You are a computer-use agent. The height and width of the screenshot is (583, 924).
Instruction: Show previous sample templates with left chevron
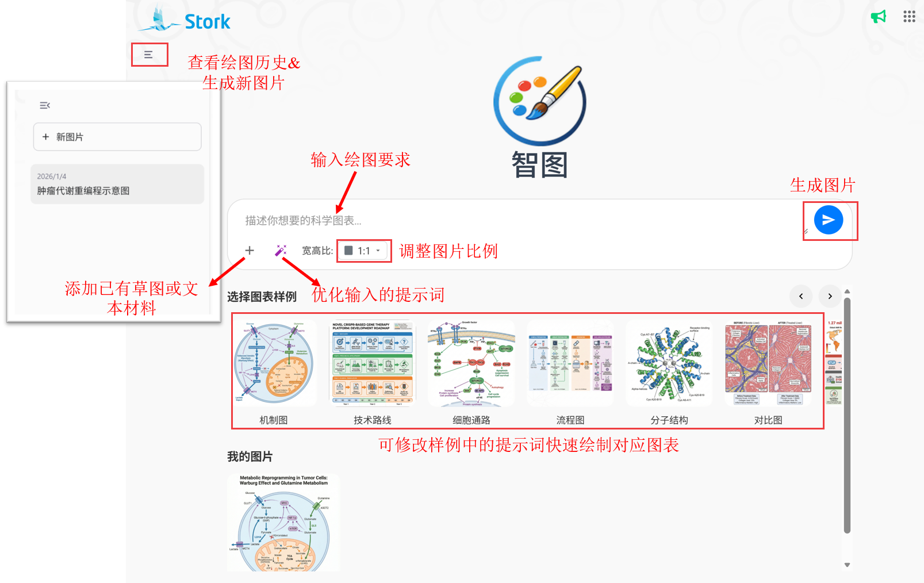click(801, 296)
